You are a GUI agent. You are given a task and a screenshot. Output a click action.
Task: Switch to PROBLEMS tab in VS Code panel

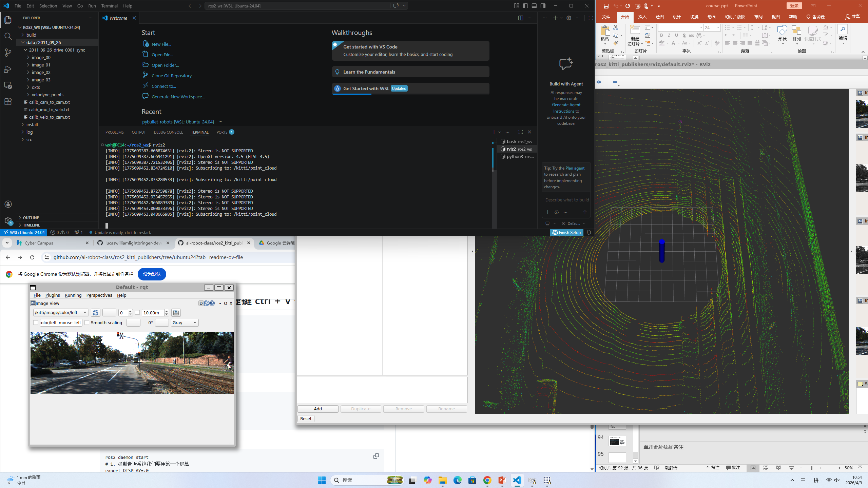[x=114, y=132]
